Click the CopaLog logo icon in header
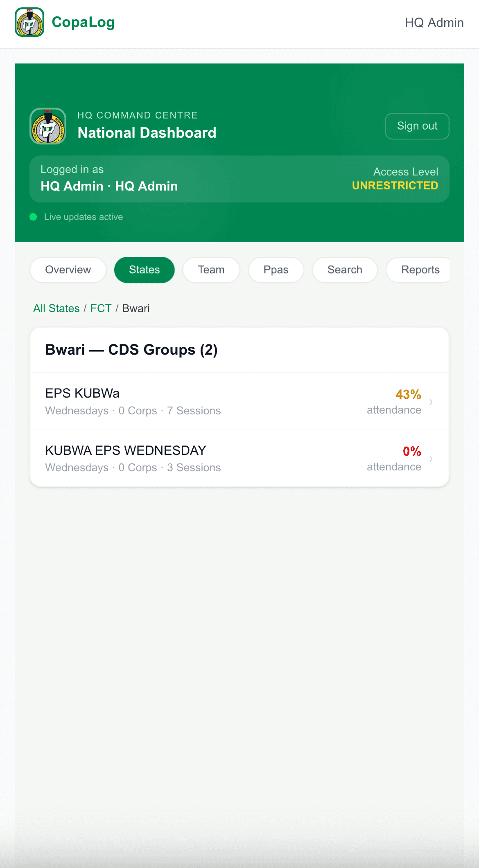This screenshot has width=479, height=868. 29,22
